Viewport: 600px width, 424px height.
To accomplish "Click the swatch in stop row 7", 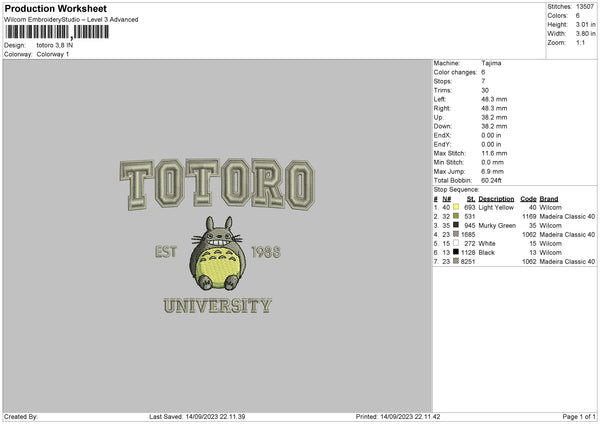I will [x=456, y=261].
